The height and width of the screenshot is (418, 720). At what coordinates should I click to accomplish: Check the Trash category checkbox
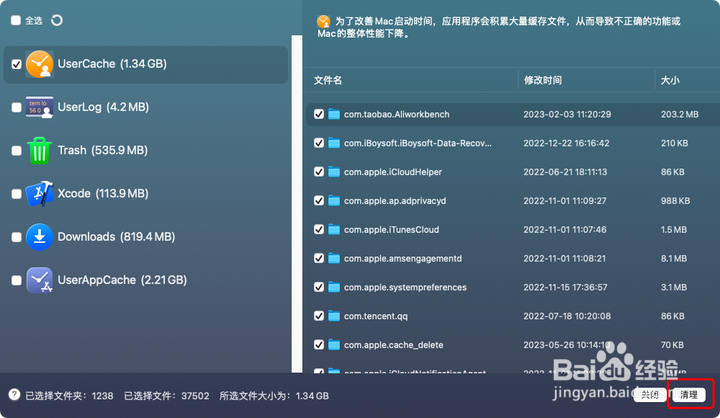click(17, 151)
